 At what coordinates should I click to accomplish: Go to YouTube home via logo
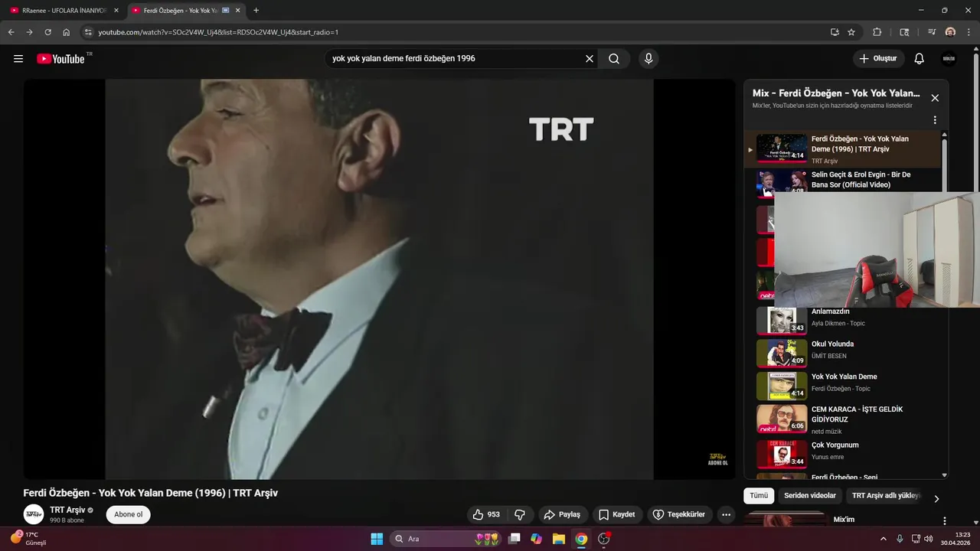tap(60, 59)
